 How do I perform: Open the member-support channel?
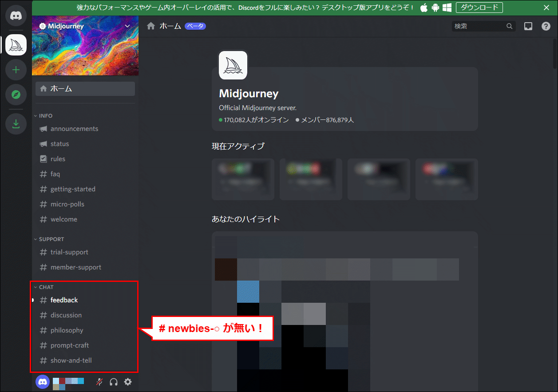tap(85, 267)
